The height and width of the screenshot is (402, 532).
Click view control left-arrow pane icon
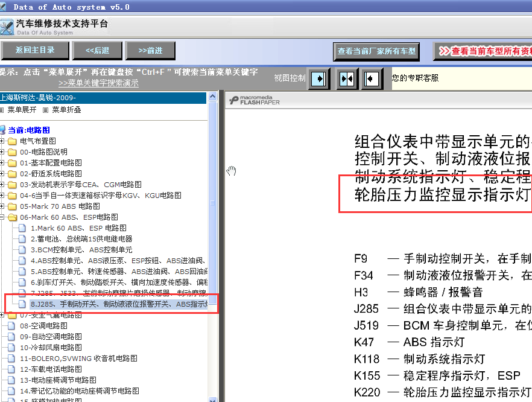372,78
